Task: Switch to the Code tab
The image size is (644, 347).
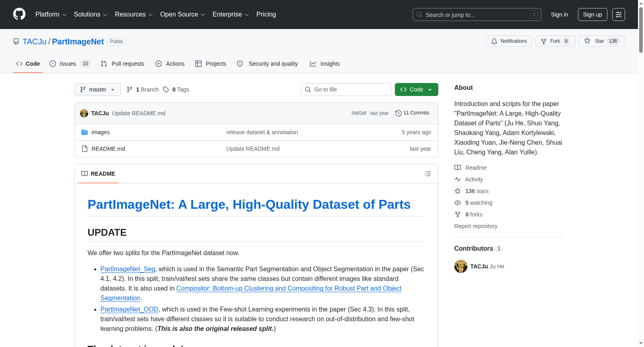Action: (x=28, y=64)
